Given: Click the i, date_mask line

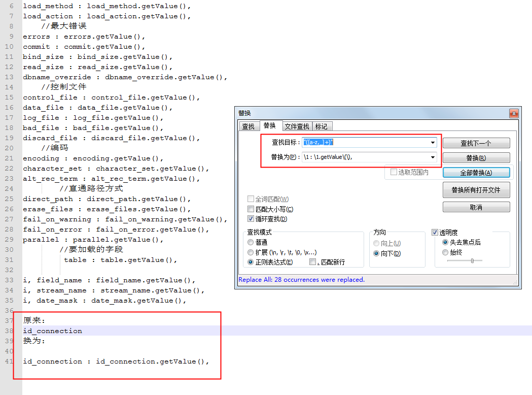Looking at the screenshot, I should 104,301.
